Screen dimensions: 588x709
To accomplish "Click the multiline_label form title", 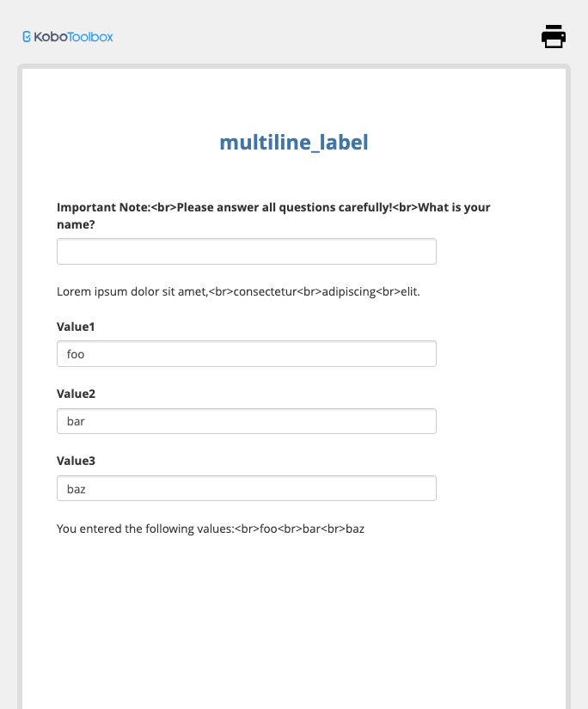I will (x=294, y=143).
